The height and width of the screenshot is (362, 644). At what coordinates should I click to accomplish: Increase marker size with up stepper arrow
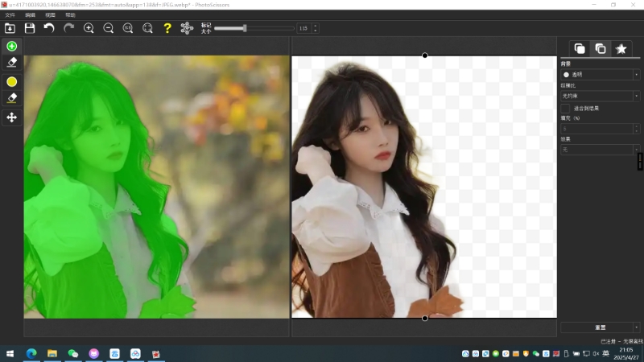316,26
